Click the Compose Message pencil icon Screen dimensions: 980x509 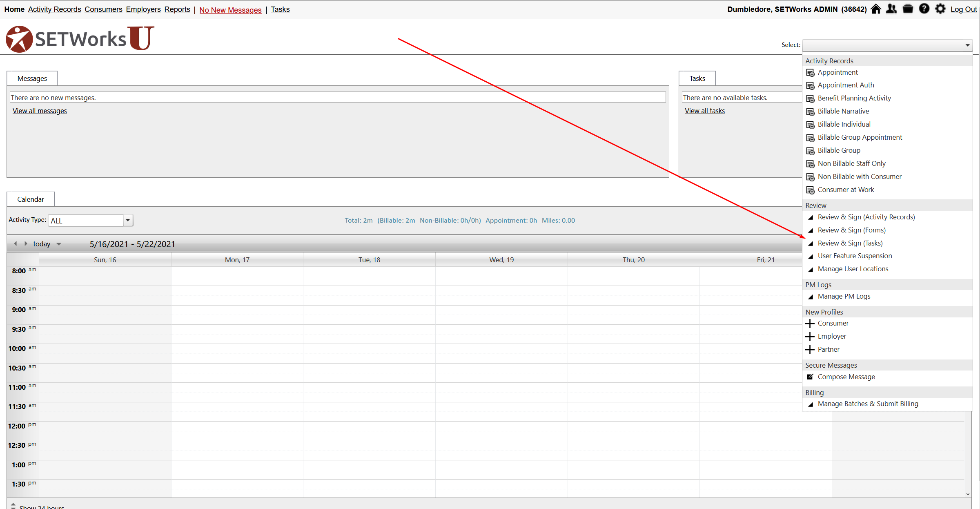point(810,377)
